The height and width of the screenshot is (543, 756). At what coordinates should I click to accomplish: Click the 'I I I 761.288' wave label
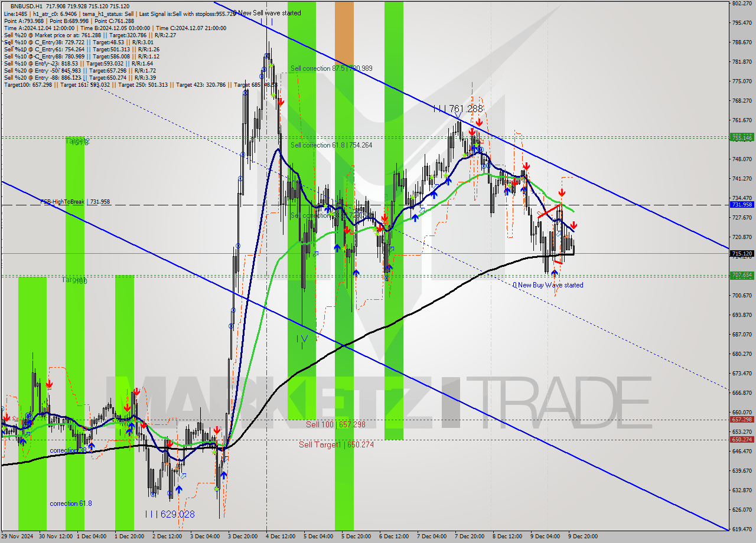(x=458, y=109)
